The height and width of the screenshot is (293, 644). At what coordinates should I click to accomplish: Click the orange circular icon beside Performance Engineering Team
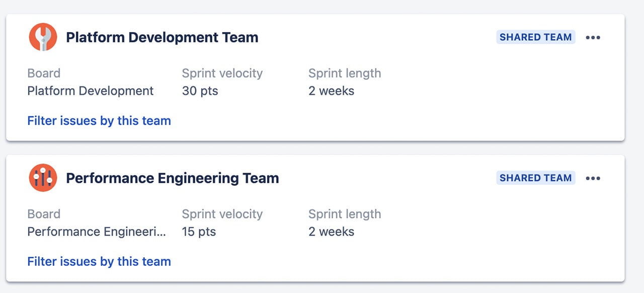43,178
